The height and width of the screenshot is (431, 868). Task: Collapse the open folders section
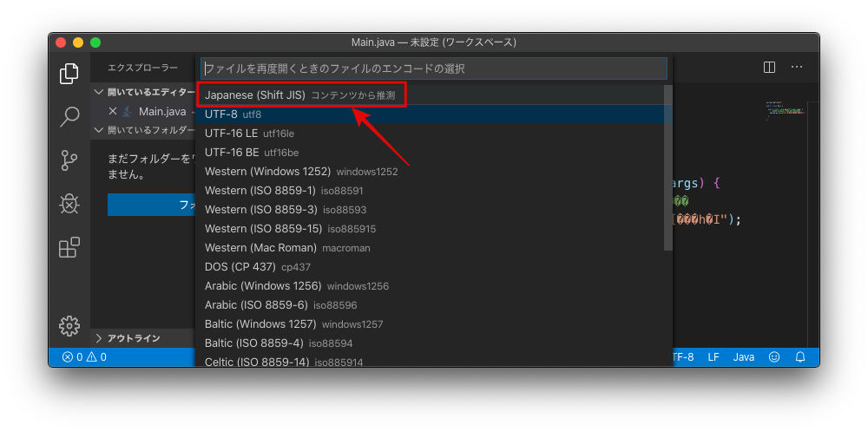pos(143,130)
